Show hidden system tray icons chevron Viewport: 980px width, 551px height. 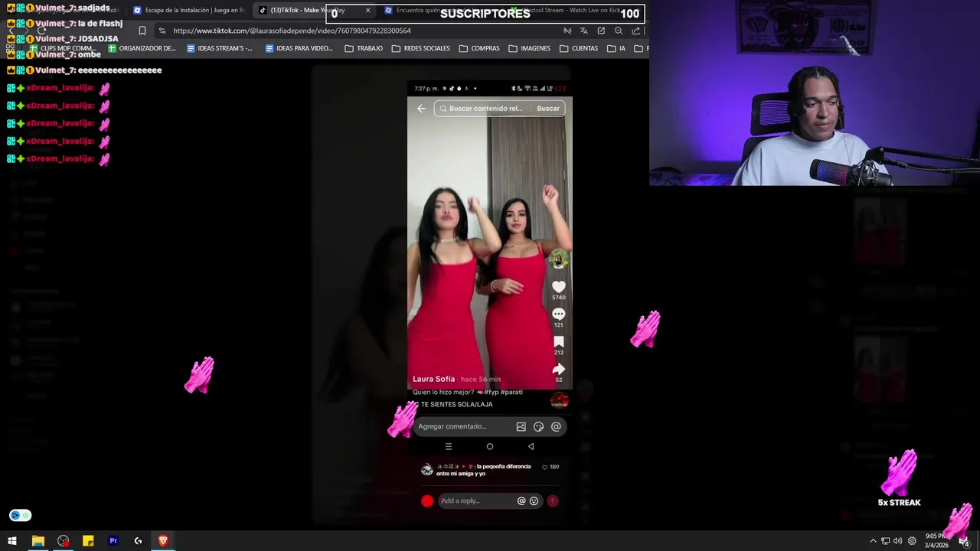pos(873,541)
